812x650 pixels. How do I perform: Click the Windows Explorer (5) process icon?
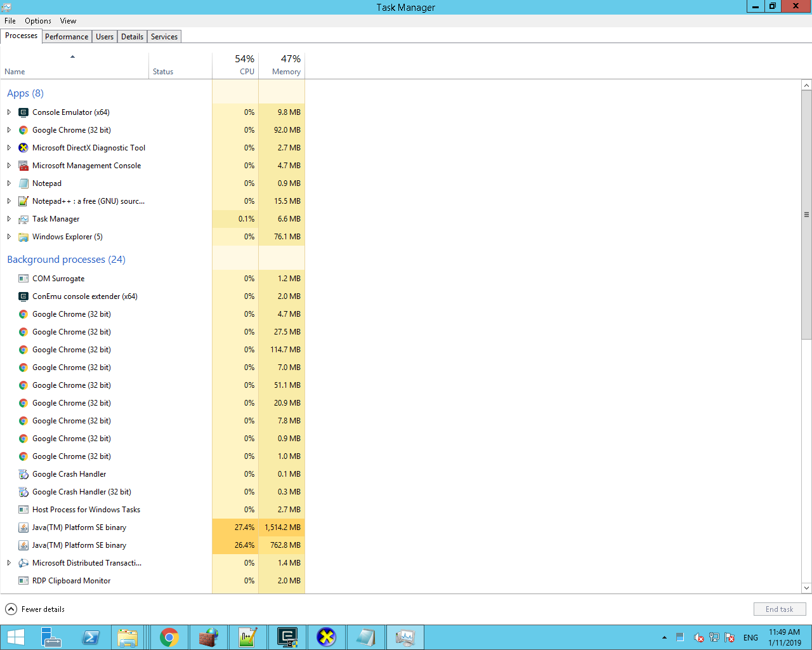23,237
